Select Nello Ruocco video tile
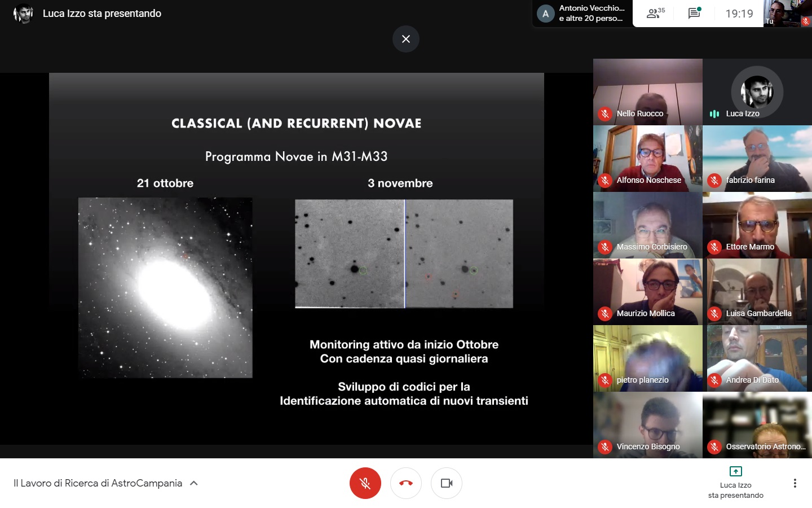The height and width of the screenshot is (508, 812). click(x=648, y=92)
